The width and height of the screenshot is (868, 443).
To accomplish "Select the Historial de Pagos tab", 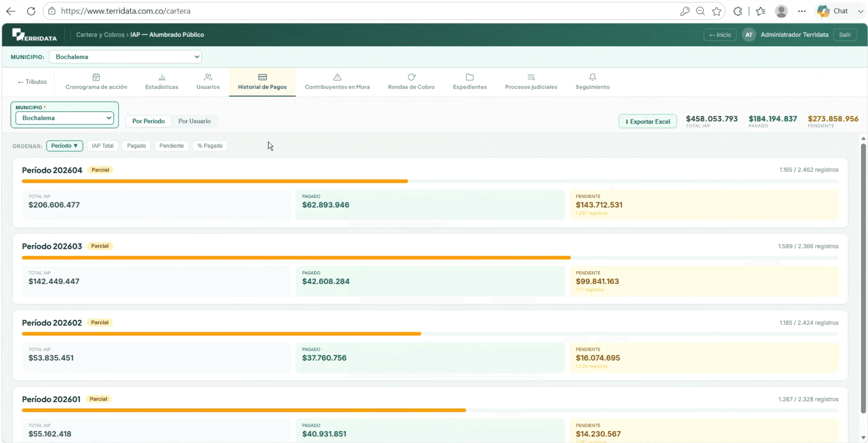I will coord(262,82).
